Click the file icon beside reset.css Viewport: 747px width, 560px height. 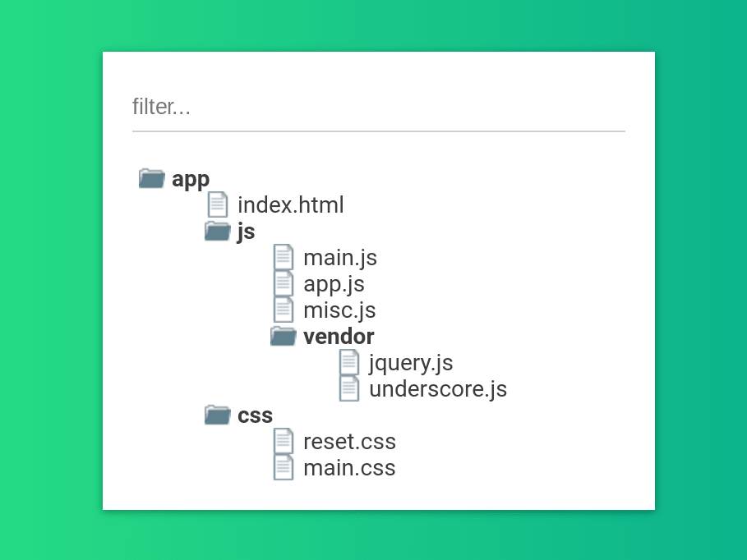click(x=284, y=441)
